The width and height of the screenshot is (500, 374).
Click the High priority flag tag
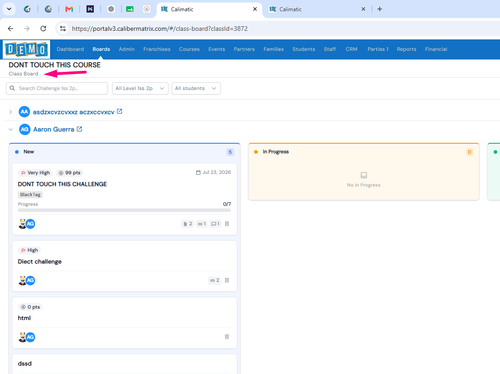[29, 250]
